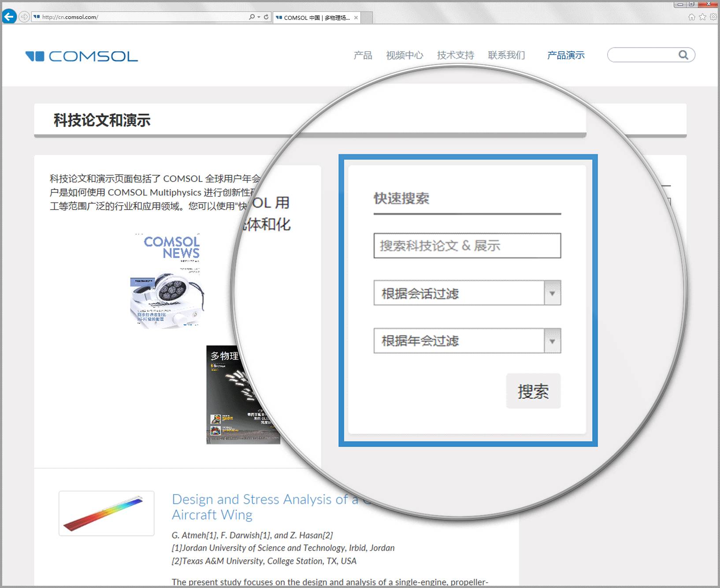This screenshot has width=720, height=588.
Task: Click the Jordan University affiliation text
Action: coord(283,548)
